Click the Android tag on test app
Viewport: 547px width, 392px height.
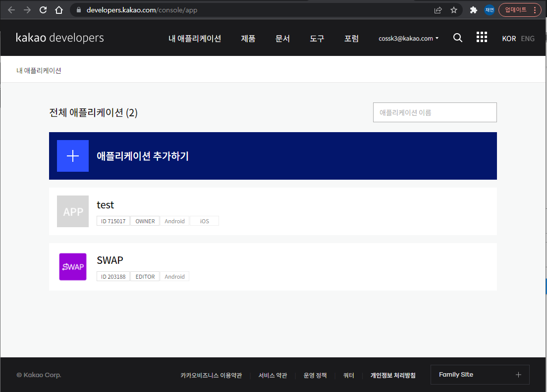click(174, 221)
